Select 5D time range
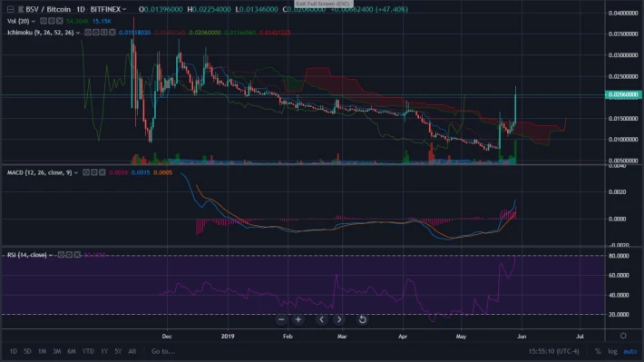Viewport: 644px width, 362px height. tap(27, 351)
